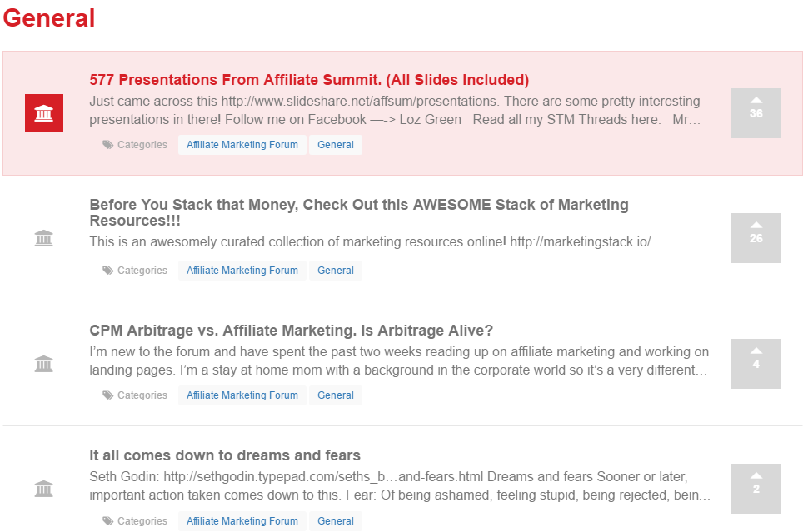
Task: Click General tag under 577 Presentations post
Action: coord(336,145)
